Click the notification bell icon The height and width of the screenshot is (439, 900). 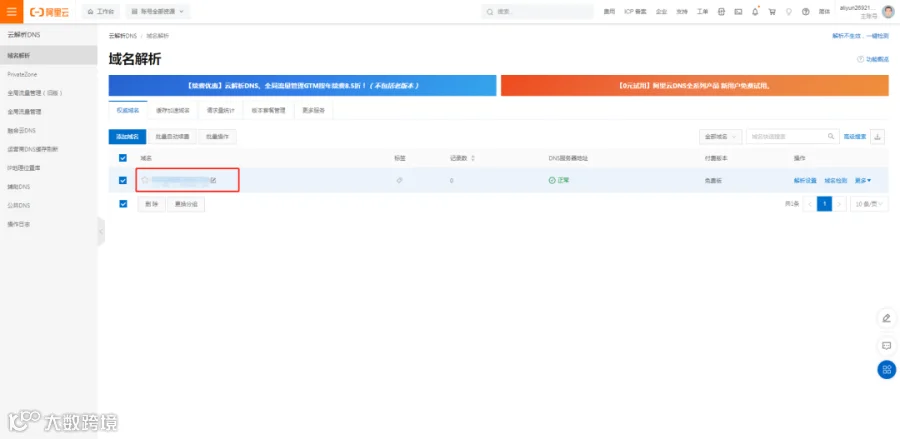coord(755,11)
